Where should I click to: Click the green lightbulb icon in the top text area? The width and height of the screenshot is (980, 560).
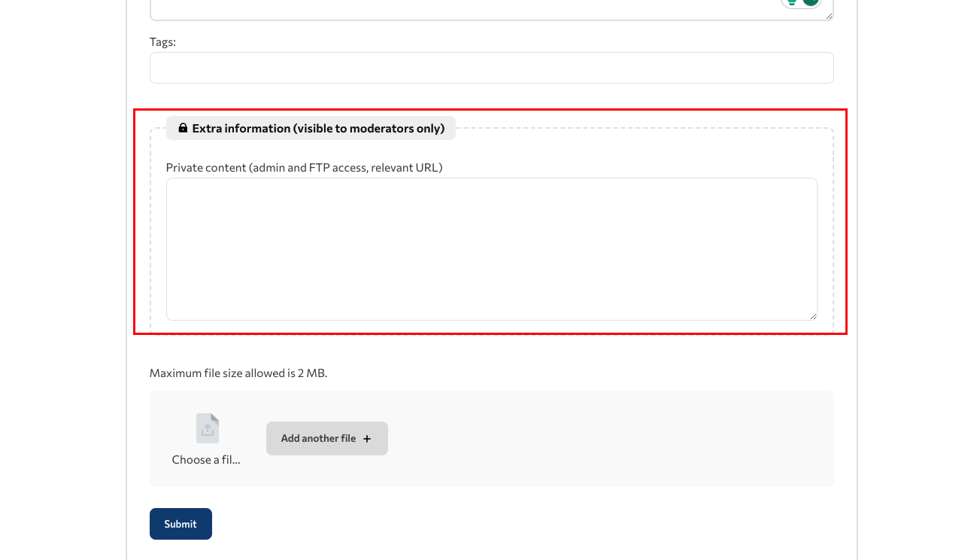pyautogui.click(x=792, y=2)
